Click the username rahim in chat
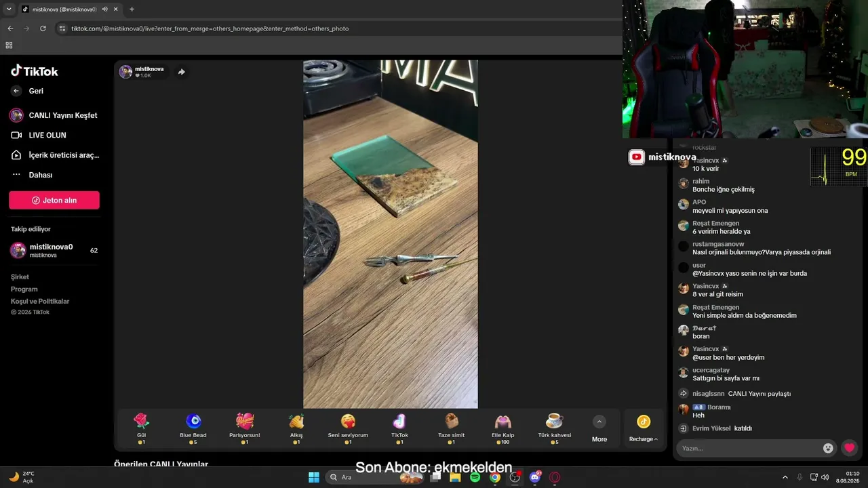868x488 pixels. [701, 182]
